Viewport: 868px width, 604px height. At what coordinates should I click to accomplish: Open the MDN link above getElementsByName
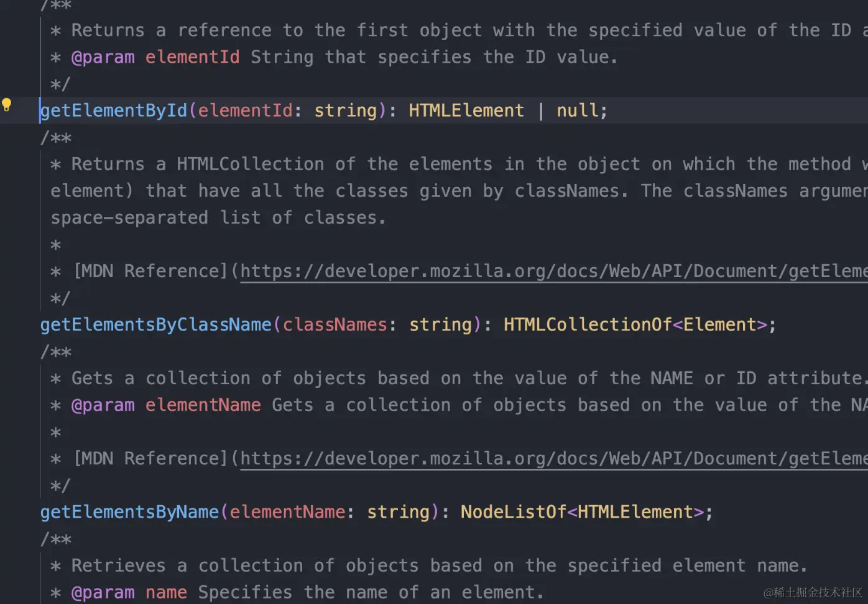click(x=553, y=459)
